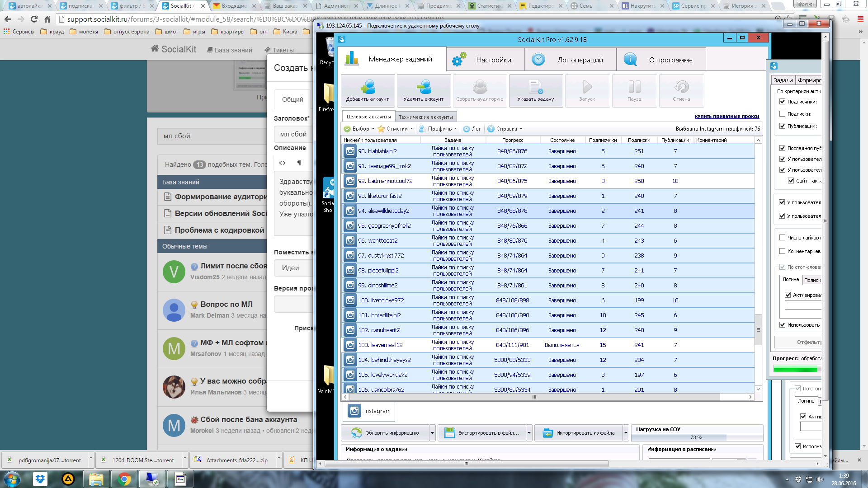
Task: Click the Нагрузка на ОЗУ 73% progress bar
Action: (697, 437)
